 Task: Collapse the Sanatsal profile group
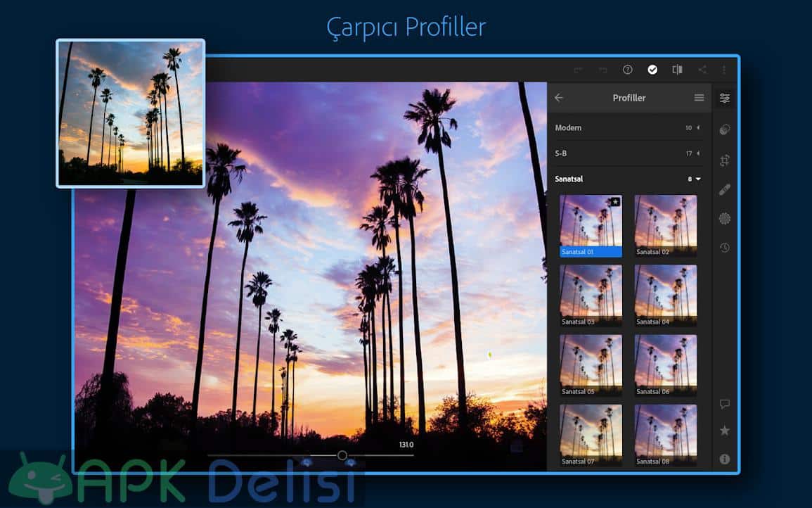697,179
